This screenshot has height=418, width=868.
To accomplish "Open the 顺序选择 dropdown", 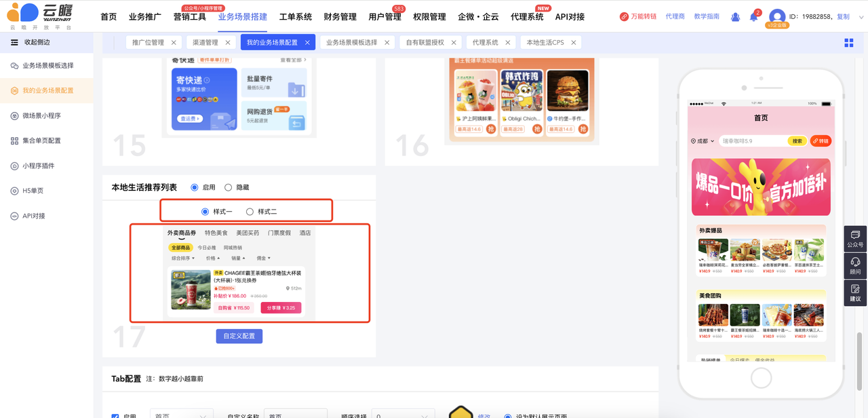I will tap(403, 414).
